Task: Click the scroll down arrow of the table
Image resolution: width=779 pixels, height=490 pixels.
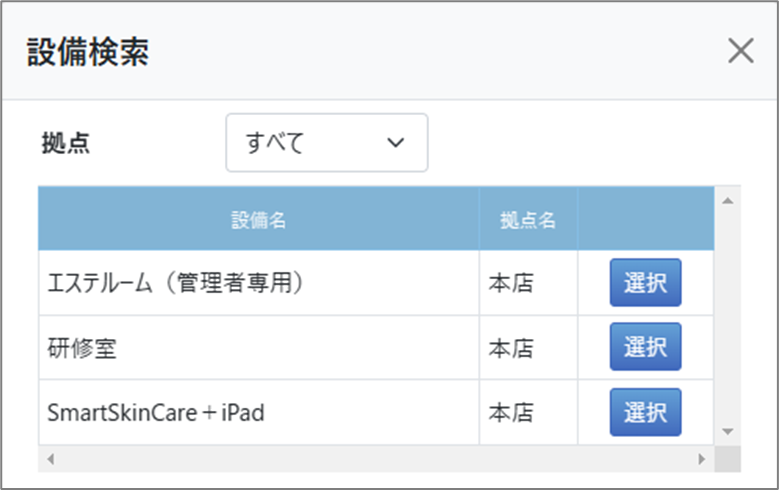Action: tap(728, 431)
